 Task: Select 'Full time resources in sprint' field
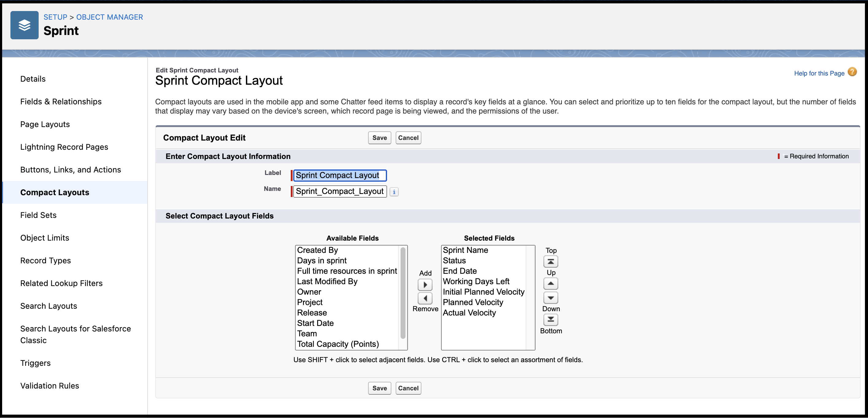[x=347, y=271]
